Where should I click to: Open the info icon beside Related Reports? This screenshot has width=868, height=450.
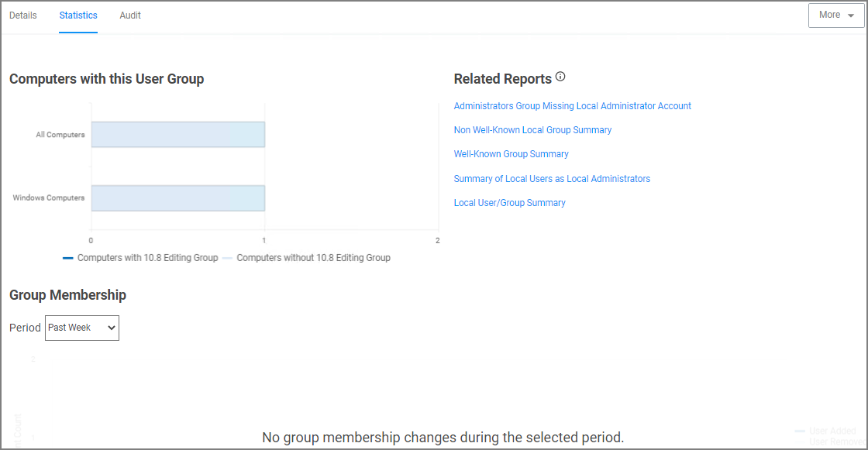click(560, 77)
